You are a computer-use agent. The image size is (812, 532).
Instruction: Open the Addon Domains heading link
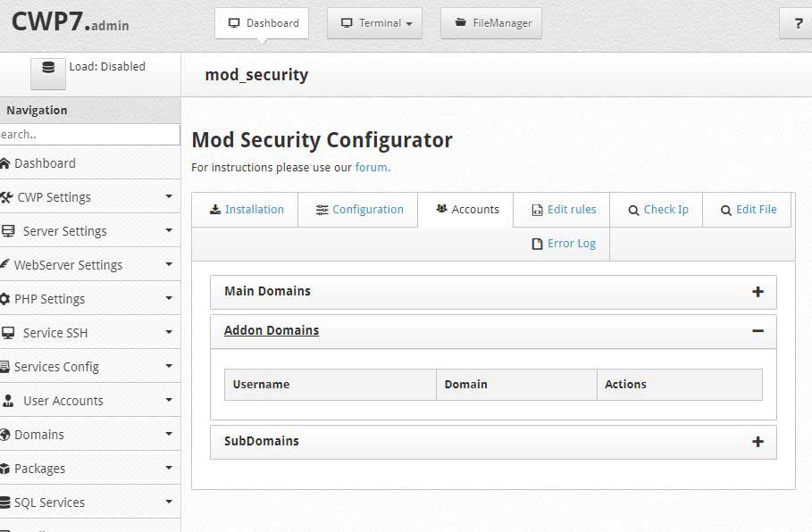tap(272, 330)
